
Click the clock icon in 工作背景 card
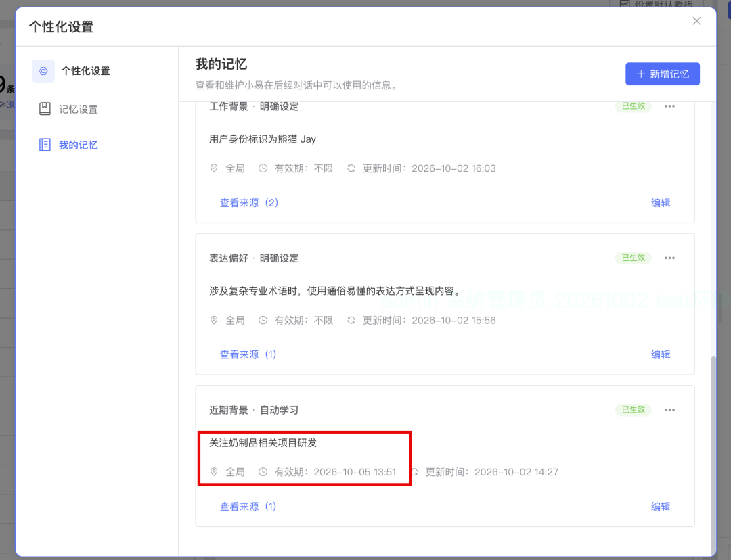click(263, 168)
